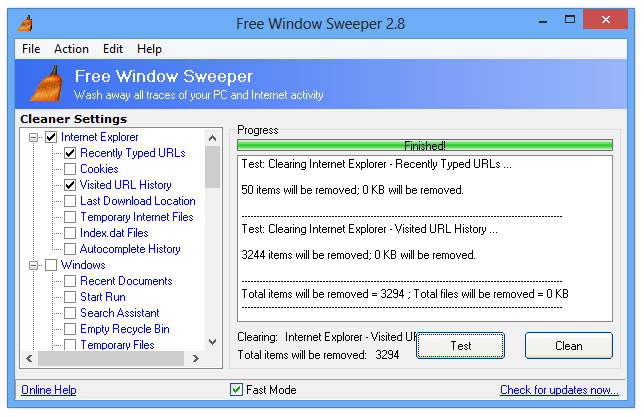
Task: Click the horizontal scroll right arrow
Action: [196, 358]
